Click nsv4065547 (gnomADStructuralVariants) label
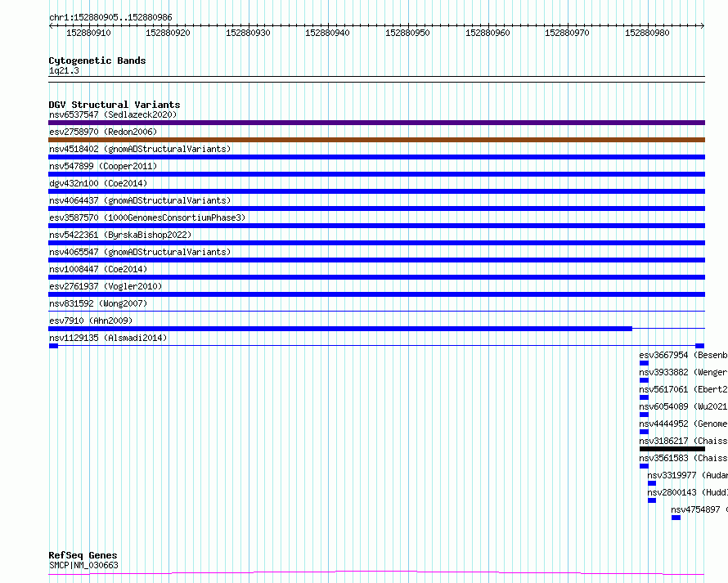The width and height of the screenshot is (728, 583). point(140,252)
